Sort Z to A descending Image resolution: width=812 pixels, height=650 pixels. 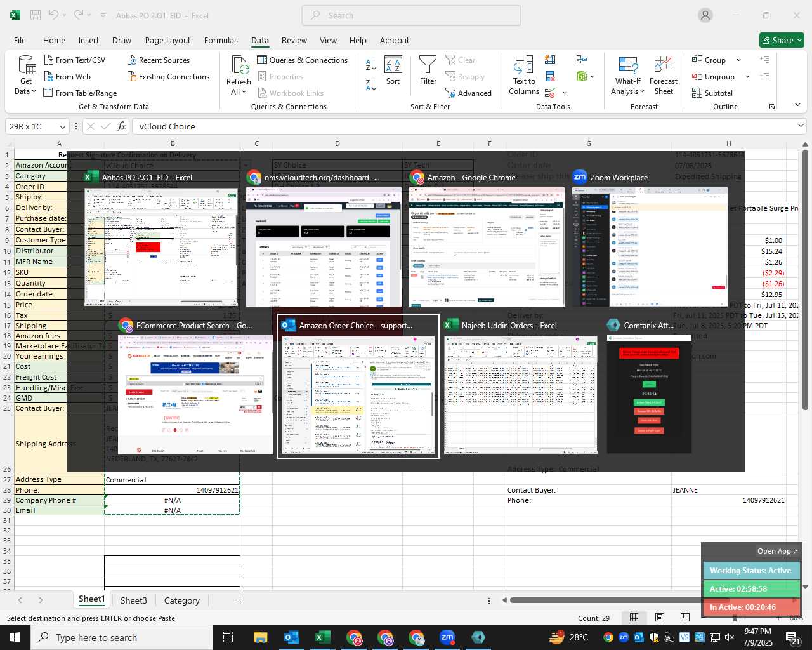tap(371, 84)
